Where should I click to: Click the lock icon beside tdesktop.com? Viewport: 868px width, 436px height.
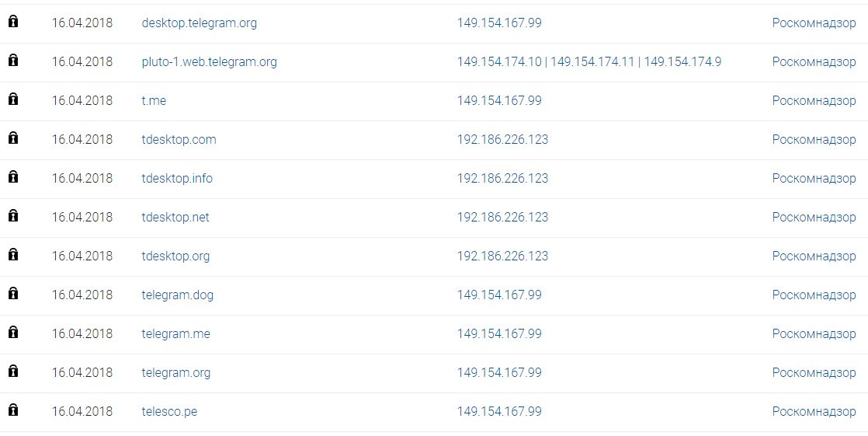pos(13,138)
